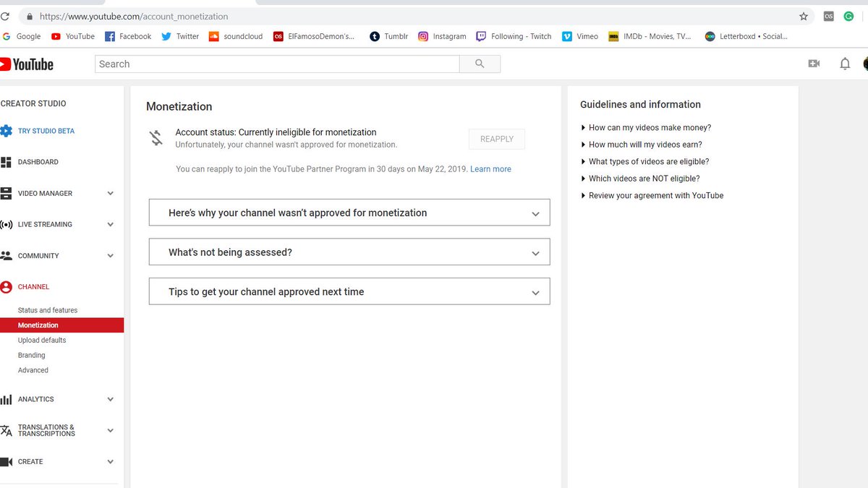This screenshot has width=868, height=488.
Task: Open the IMDb bookmark
Action: coord(650,36)
